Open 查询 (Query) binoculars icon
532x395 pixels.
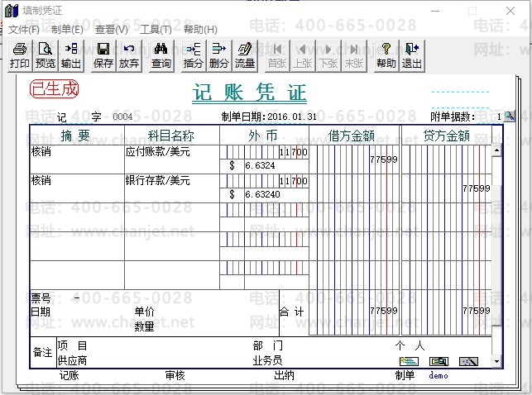coord(161,55)
